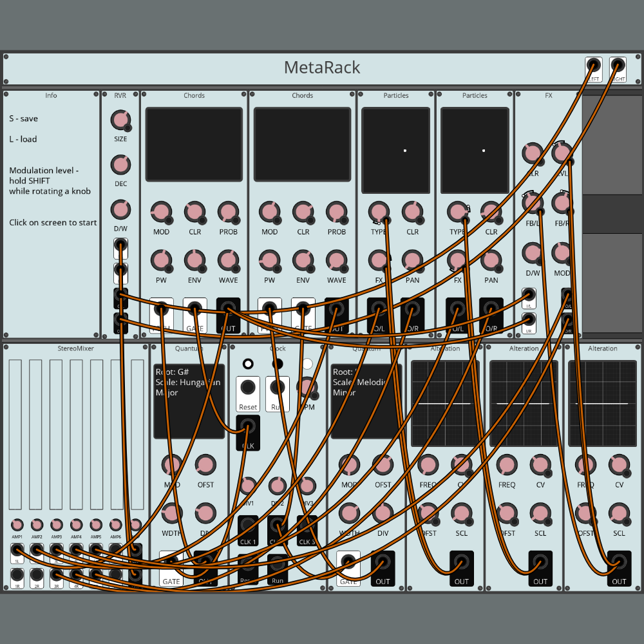Click the waveform display of the middle Alteration

(x=524, y=404)
